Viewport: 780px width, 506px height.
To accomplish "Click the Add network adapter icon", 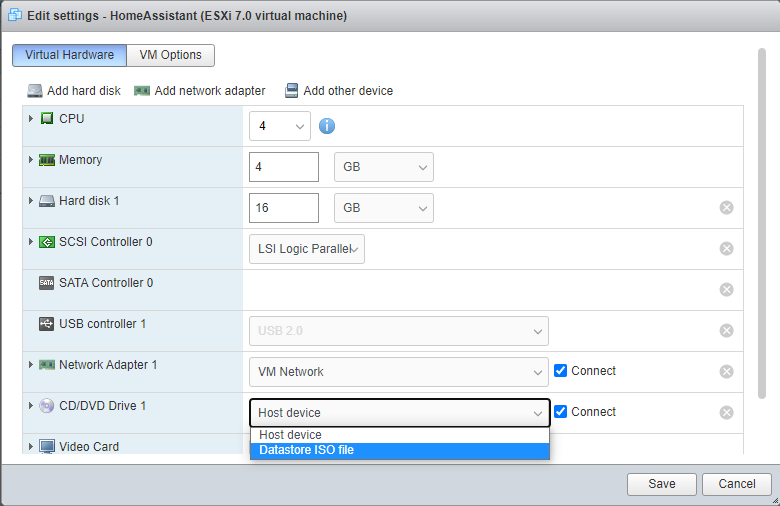I will pyautogui.click(x=142, y=91).
